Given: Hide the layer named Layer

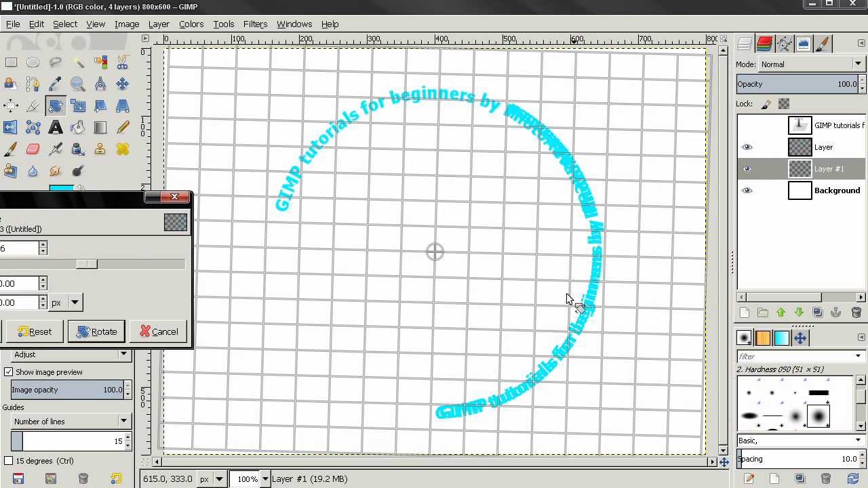Looking at the screenshot, I should (x=747, y=147).
